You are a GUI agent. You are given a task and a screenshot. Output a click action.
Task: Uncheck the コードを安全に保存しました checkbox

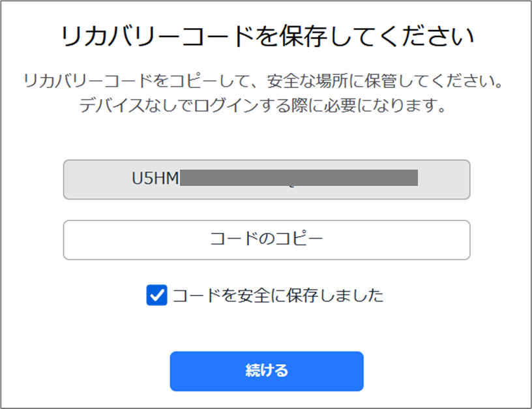(157, 295)
